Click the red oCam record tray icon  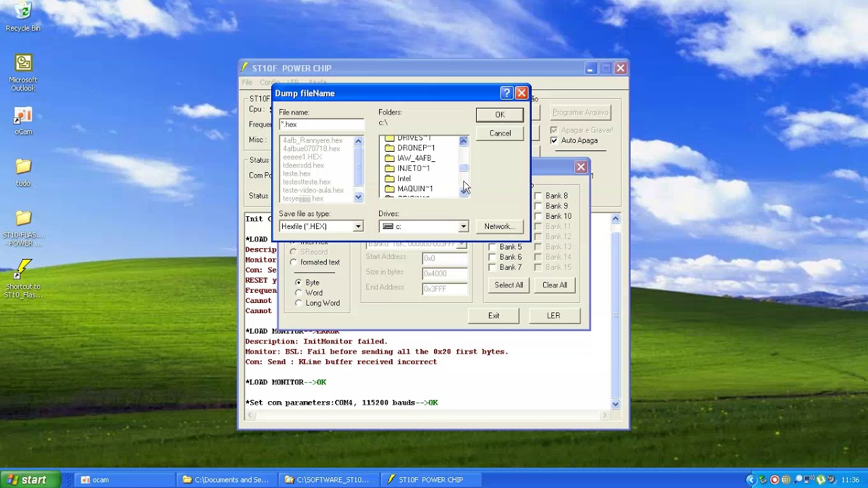[x=774, y=480]
